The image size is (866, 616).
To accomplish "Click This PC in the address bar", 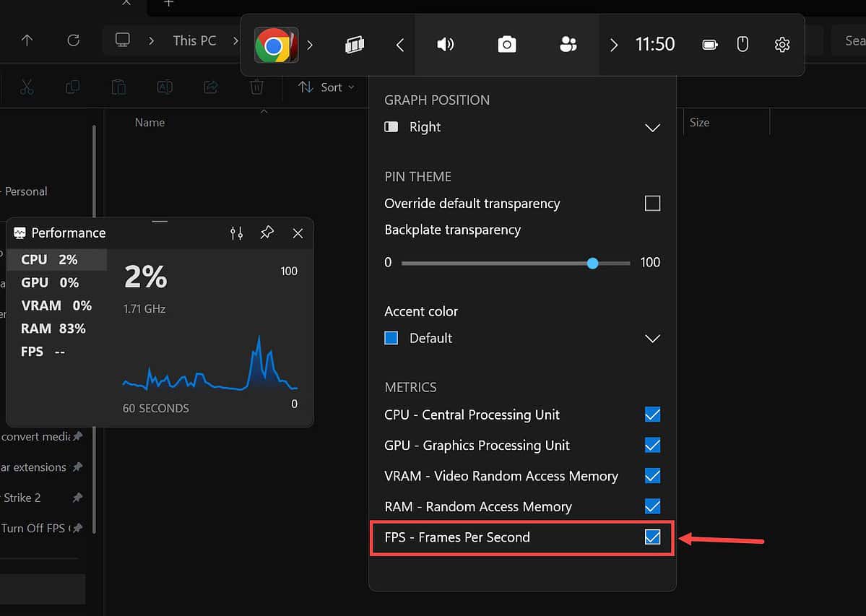I will pyautogui.click(x=194, y=40).
